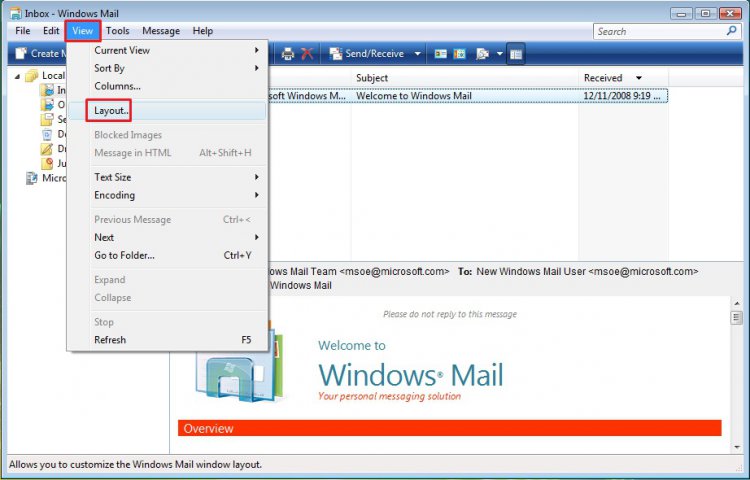The height and width of the screenshot is (480, 750).
Task: Select the Sent Items folder icon
Action: point(47,119)
